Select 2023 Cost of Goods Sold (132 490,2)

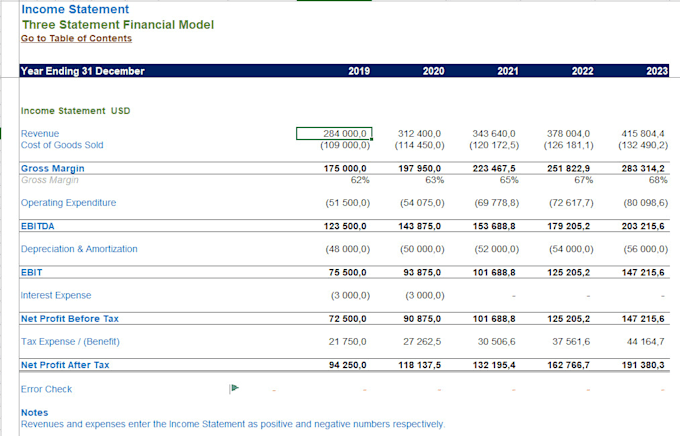point(644,145)
